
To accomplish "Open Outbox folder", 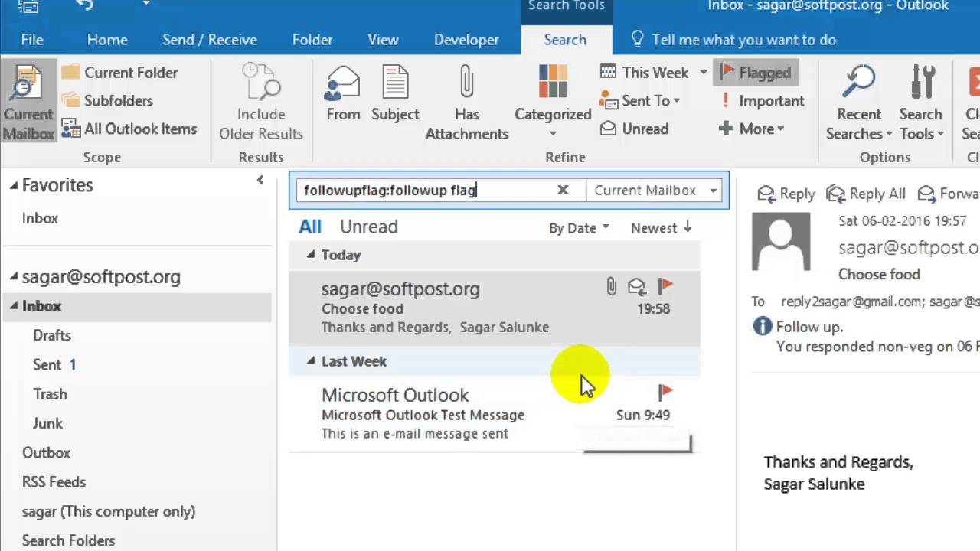I will 46,453.
